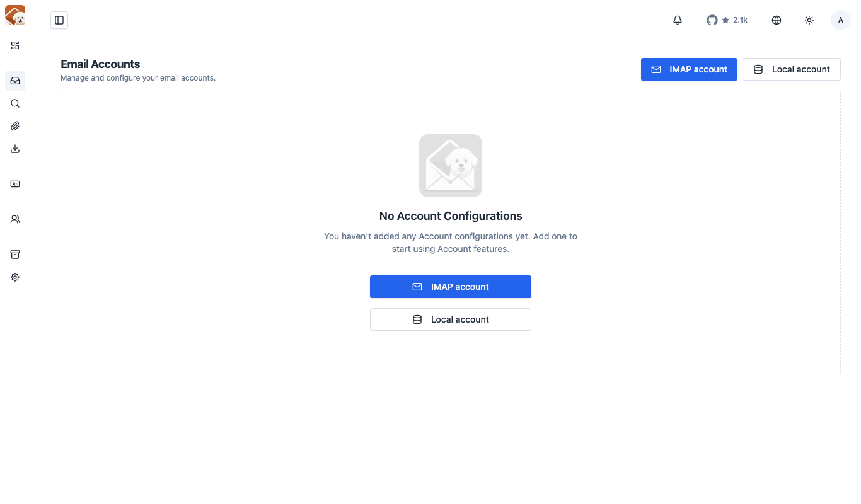Screen dimensions: 861x504
Task: Toggle light/dark theme sun icon
Action: coord(809,20)
